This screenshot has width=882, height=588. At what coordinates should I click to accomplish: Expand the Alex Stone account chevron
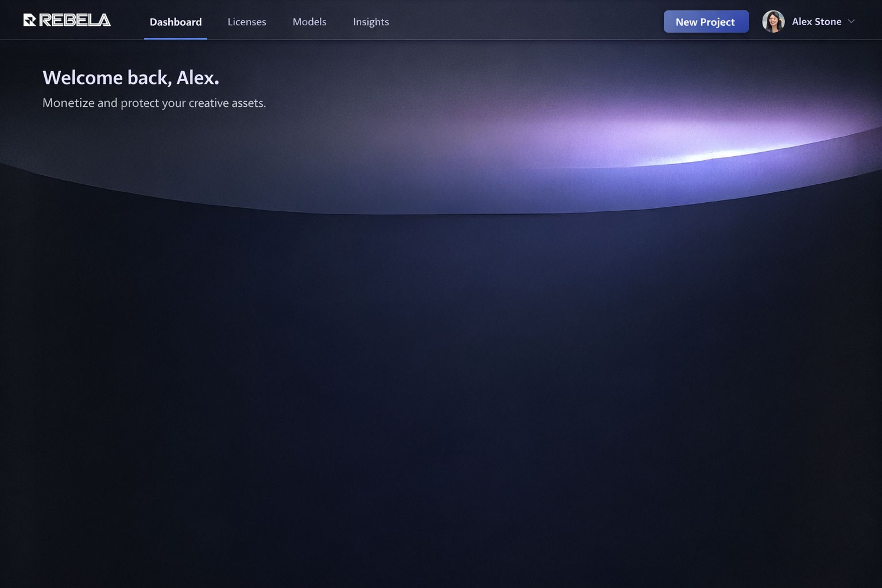tap(852, 21)
